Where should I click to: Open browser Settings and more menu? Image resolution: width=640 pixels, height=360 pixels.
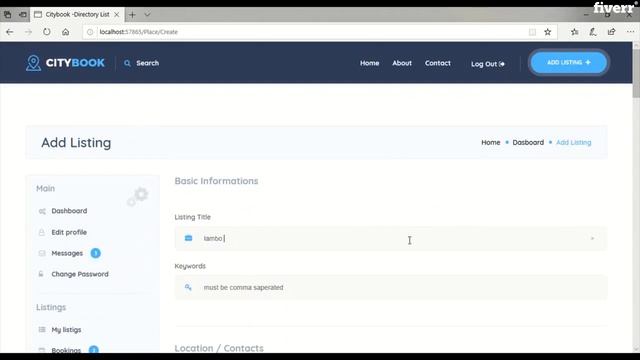coord(630,32)
